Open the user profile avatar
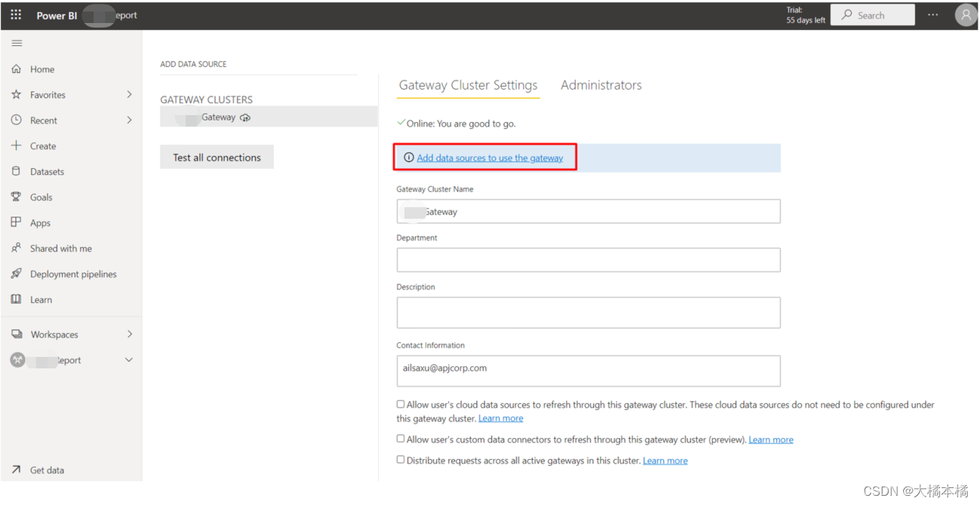980x505 pixels. pyautogui.click(x=965, y=15)
